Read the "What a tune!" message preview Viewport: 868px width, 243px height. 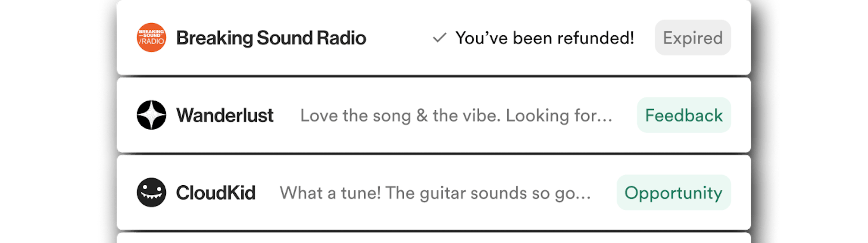click(435, 193)
